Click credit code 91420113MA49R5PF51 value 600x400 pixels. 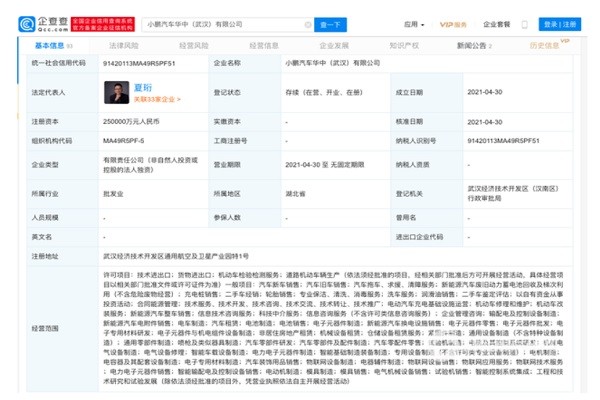click(139, 64)
